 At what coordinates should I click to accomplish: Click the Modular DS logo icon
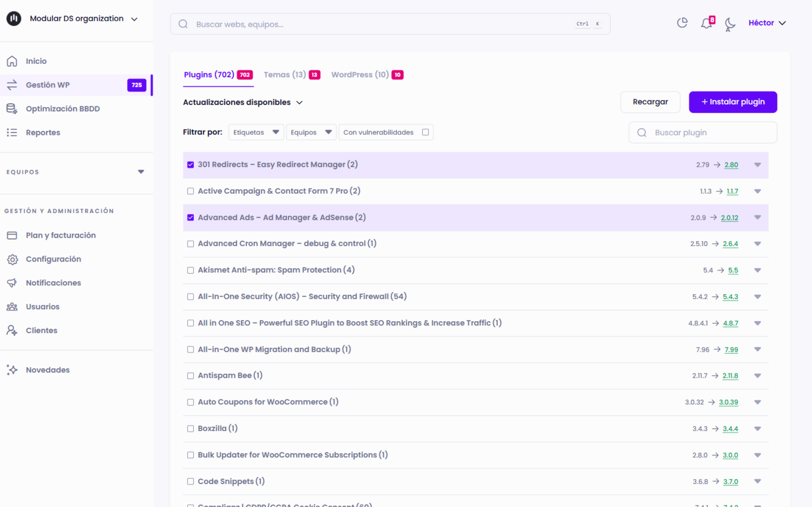click(x=14, y=18)
